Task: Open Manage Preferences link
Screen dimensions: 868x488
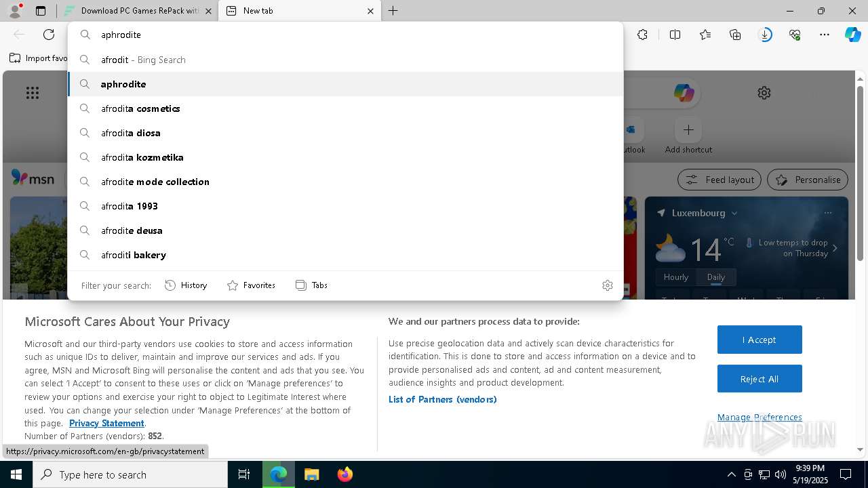Action: (x=759, y=417)
